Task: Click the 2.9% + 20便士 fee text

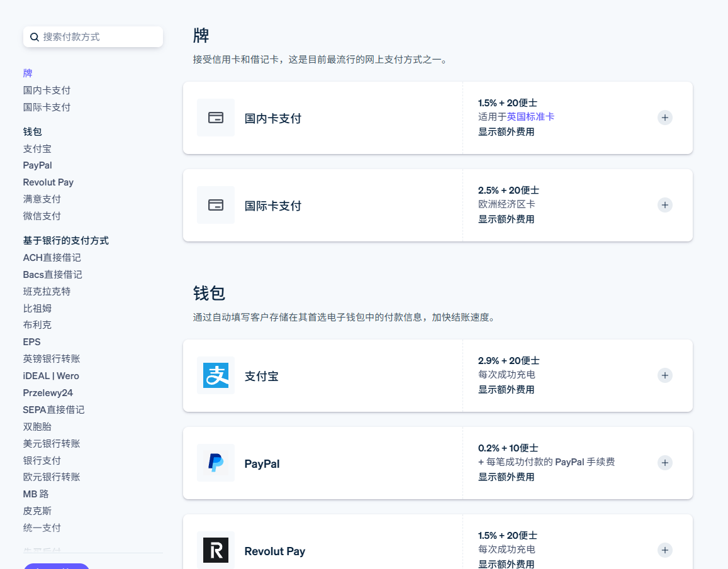Action: (x=509, y=361)
